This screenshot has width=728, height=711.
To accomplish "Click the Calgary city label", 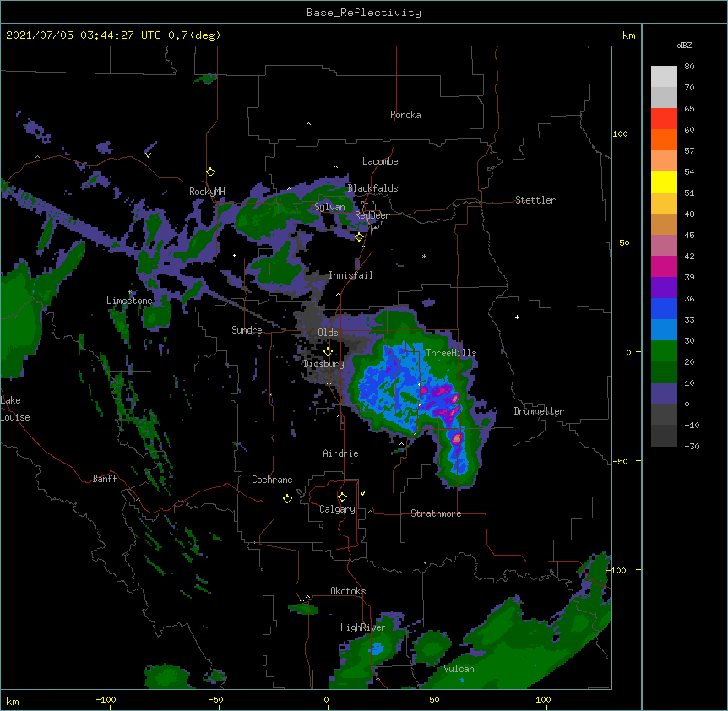I will click(337, 509).
